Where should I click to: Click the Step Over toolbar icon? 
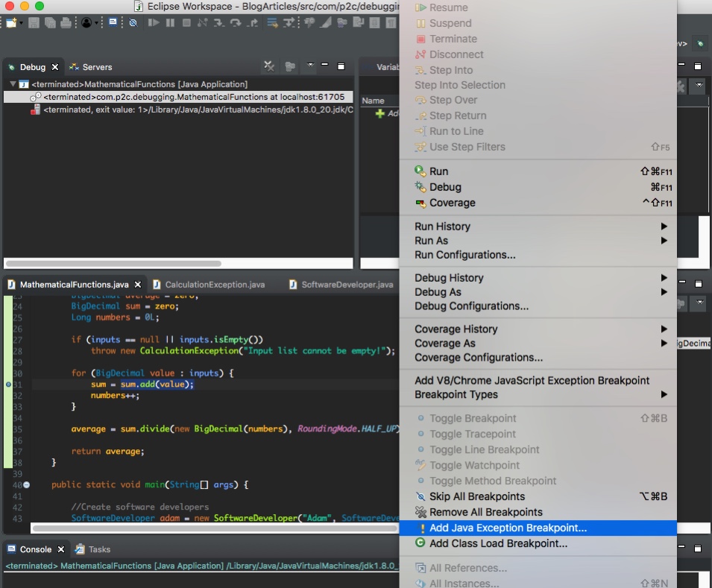tap(236, 22)
